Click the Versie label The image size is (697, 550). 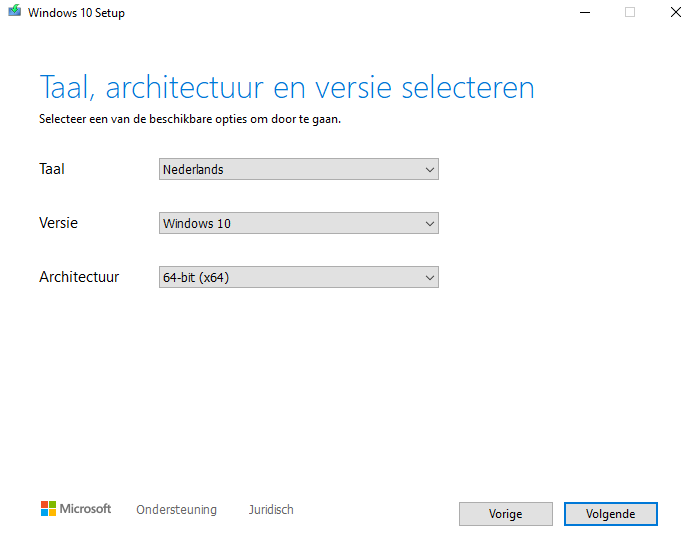pos(58,223)
